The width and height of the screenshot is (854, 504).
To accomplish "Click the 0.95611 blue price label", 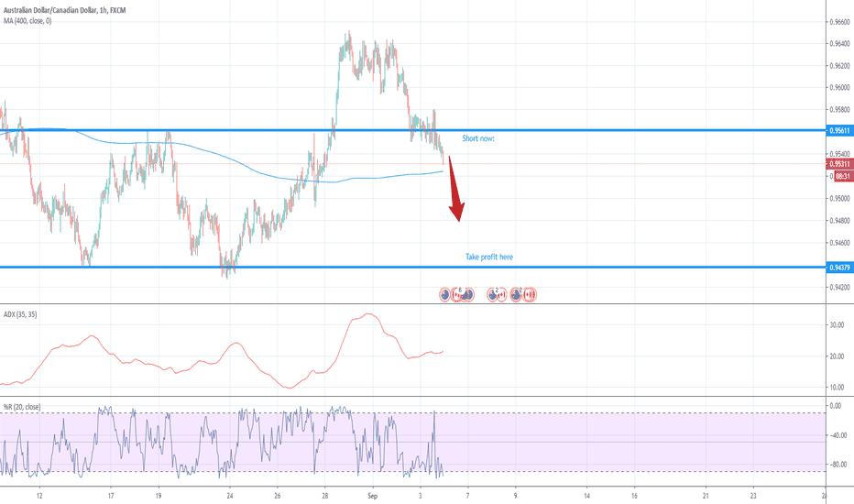I will click(x=839, y=131).
